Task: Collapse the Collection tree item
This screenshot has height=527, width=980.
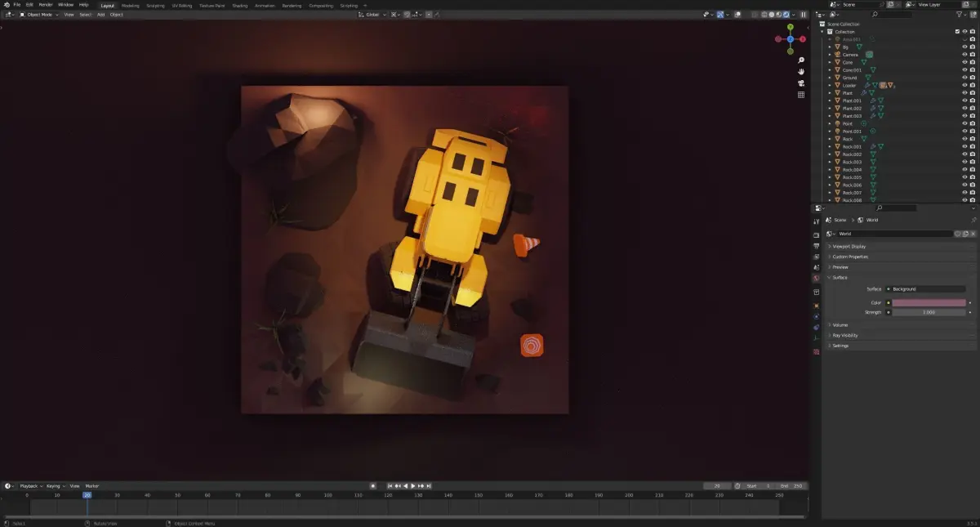Action: click(x=822, y=32)
